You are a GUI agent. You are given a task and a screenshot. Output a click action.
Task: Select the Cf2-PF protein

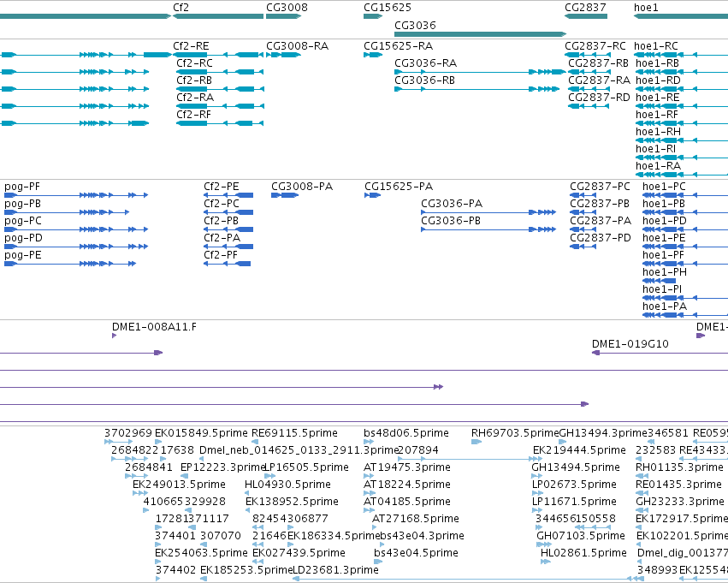(227, 264)
